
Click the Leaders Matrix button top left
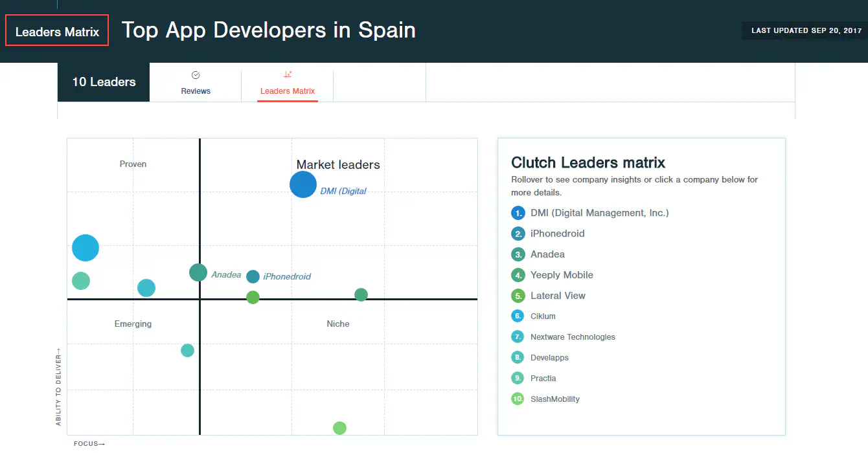[x=56, y=30]
